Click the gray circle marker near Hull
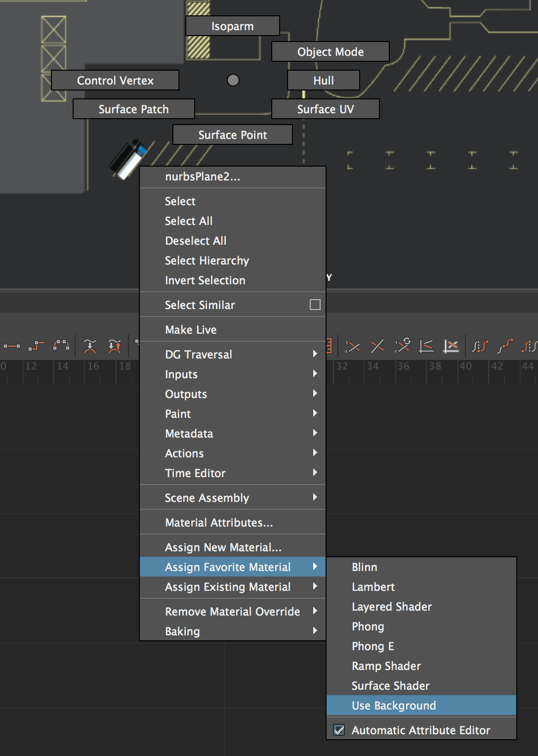The image size is (538, 756). pos(233,80)
